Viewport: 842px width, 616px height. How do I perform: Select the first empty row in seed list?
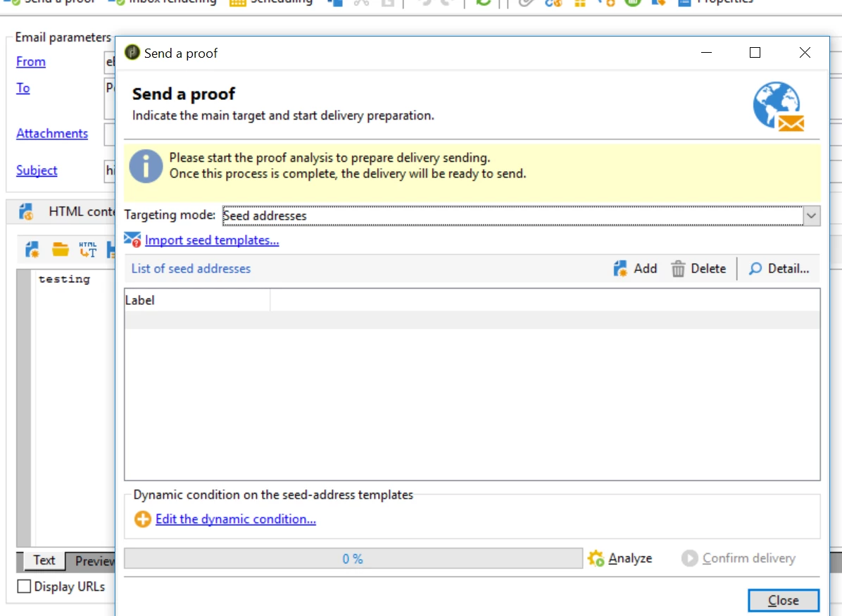(472, 320)
